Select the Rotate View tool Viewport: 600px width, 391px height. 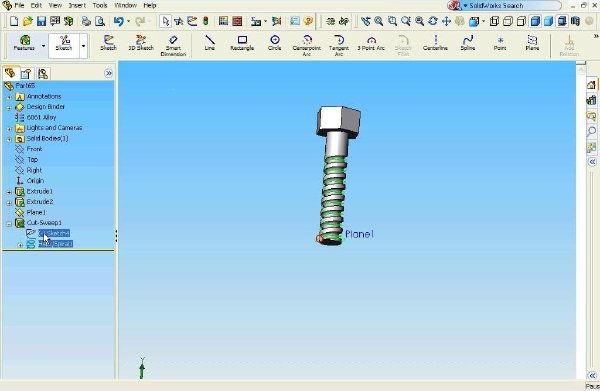433,21
